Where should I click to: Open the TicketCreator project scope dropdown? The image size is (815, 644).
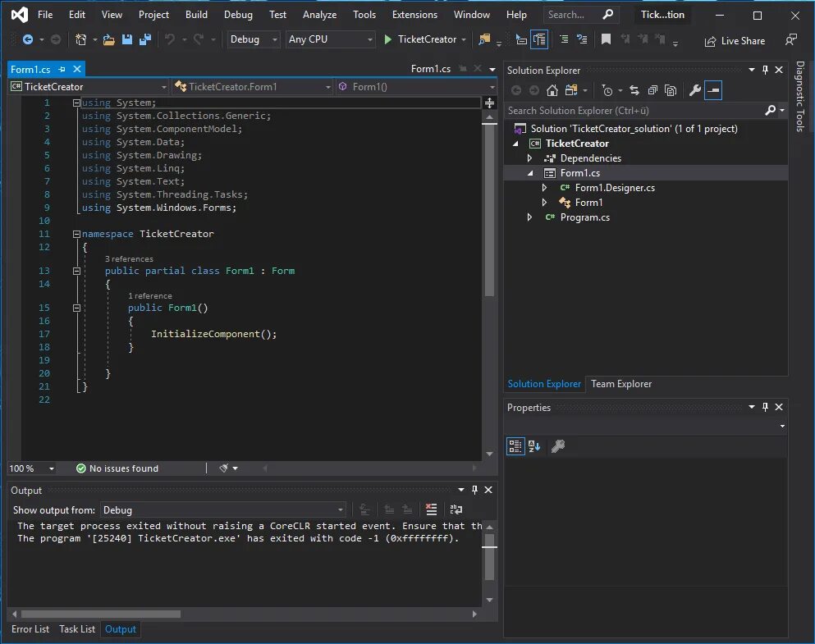pyautogui.click(x=89, y=87)
